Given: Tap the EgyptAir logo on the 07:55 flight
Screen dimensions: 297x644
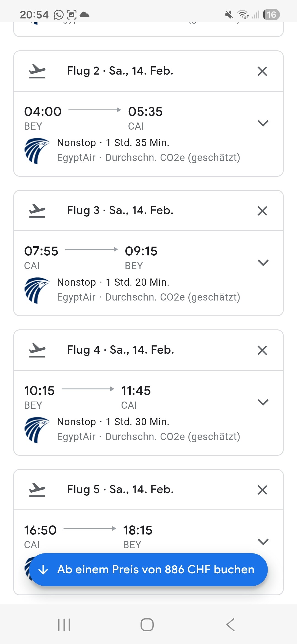Looking at the screenshot, I should point(37,290).
